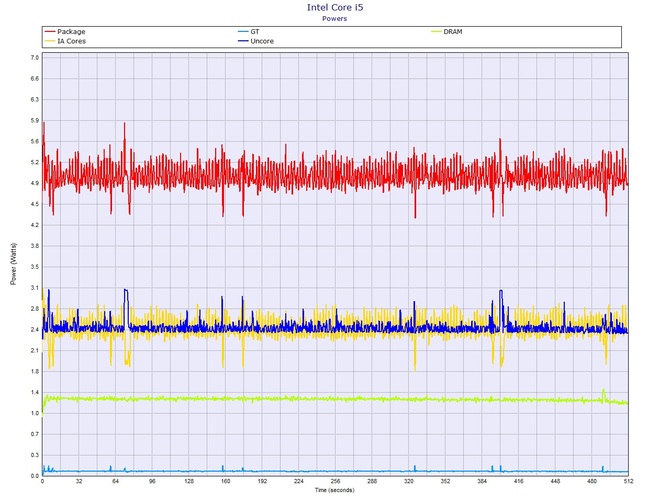This screenshot has height=502, width=670.
Task: Click the 512 x-axis tick label
Action: (x=629, y=481)
